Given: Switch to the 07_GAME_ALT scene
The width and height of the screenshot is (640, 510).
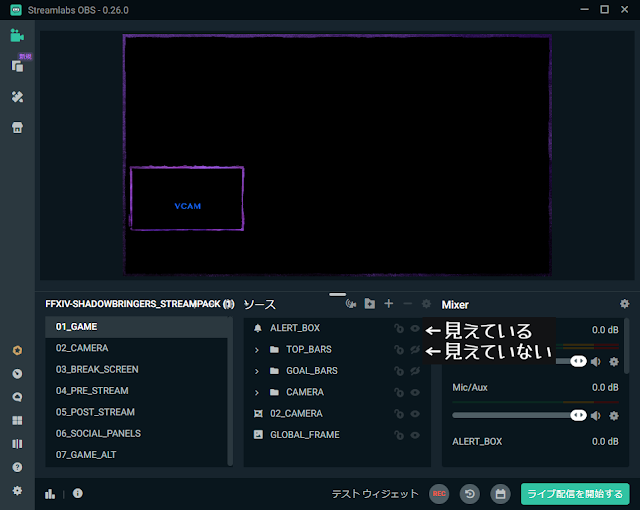Looking at the screenshot, I should pos(136,455).
